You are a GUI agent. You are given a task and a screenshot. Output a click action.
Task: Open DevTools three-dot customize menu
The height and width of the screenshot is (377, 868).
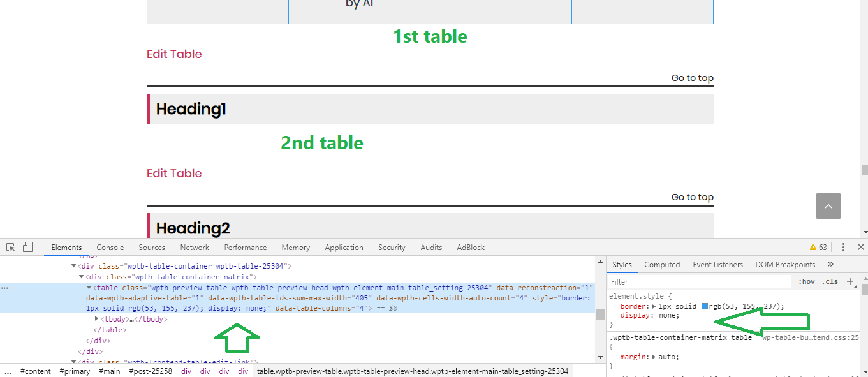point(843,248)
